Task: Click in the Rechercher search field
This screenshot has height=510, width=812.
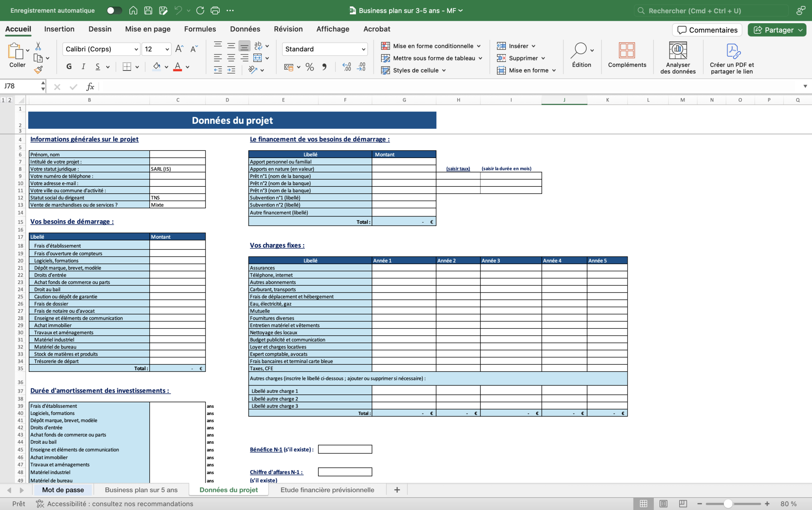Action: [x=711, y=11]
